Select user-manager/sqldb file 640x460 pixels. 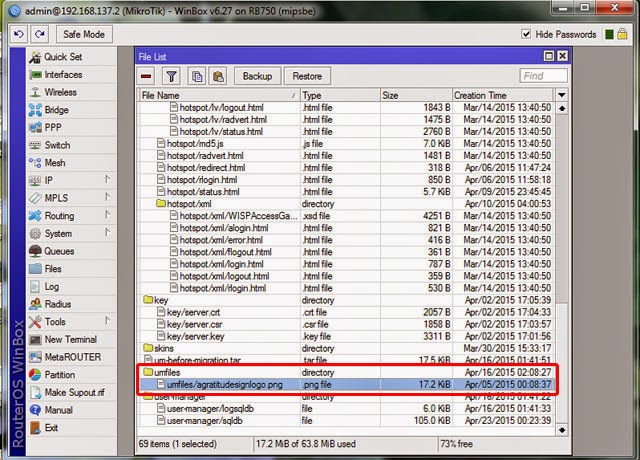346,420
